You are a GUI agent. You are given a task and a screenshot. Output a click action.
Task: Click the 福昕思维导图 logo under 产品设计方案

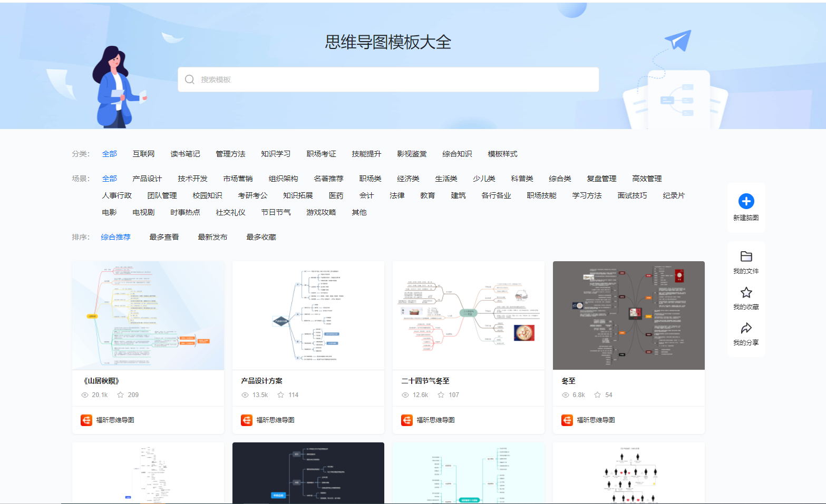click(247, 420)
